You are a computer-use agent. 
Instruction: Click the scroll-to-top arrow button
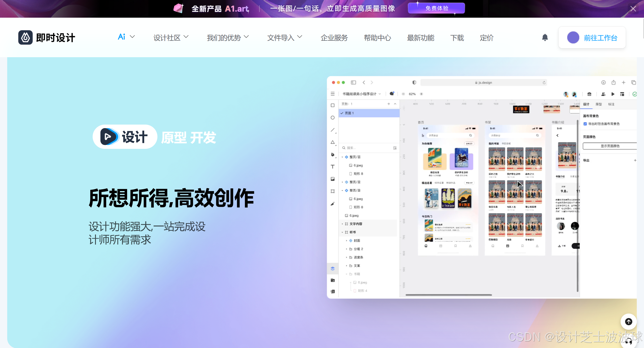point(628,322)
